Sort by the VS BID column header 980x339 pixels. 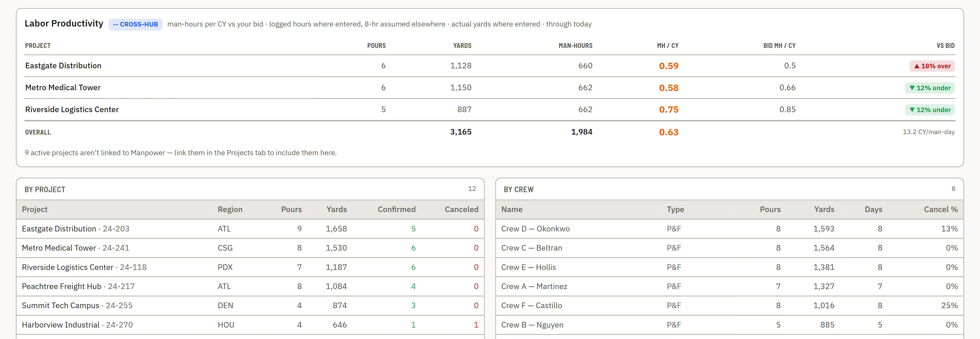pos(945,46)
